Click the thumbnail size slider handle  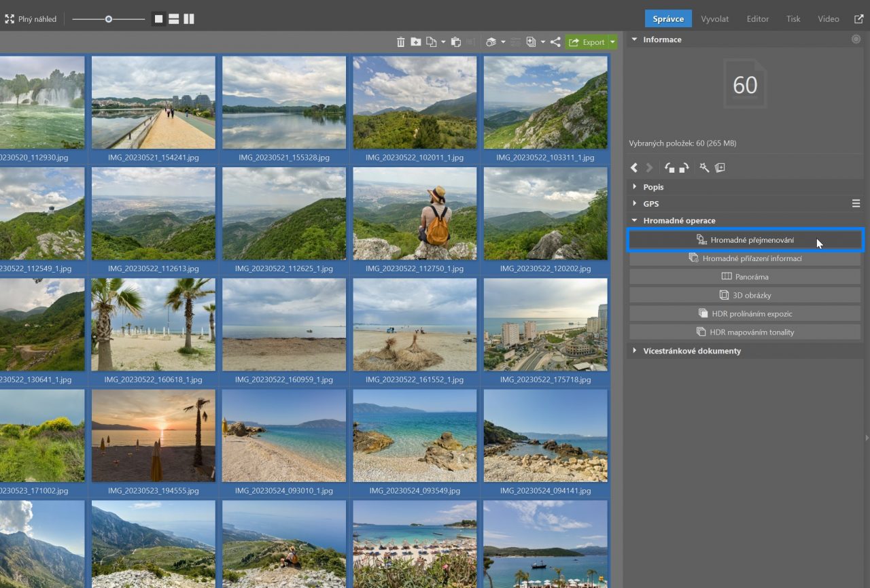pyautogui.click(x=109, y=19)
